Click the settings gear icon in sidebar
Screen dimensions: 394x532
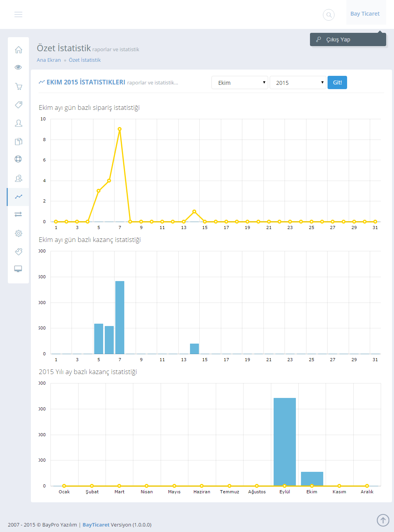click(x=18, y=233)
